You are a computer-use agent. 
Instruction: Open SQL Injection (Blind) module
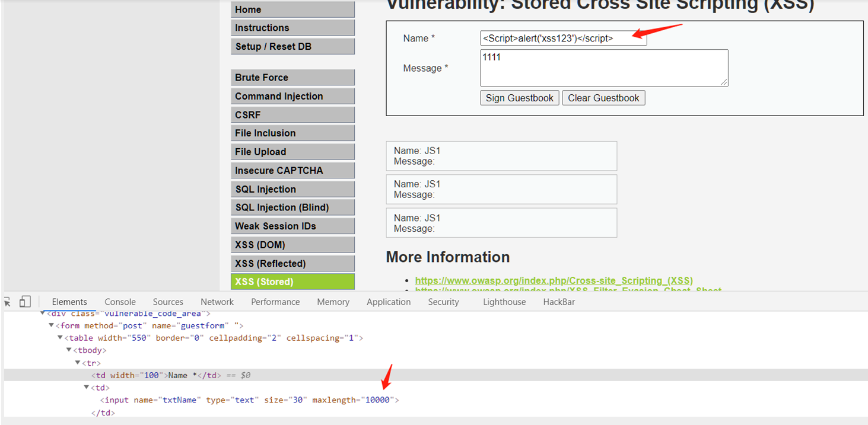click(292, 207)
